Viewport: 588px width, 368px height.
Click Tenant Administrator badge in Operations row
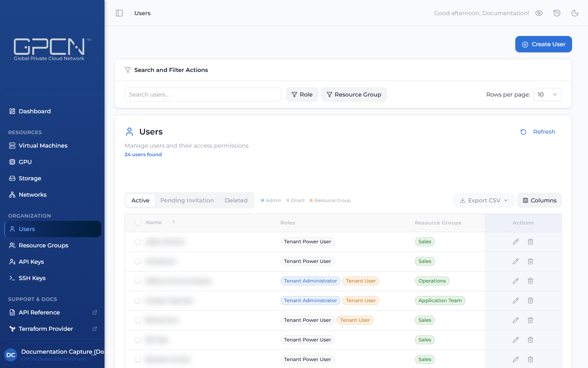click(310, 281)
